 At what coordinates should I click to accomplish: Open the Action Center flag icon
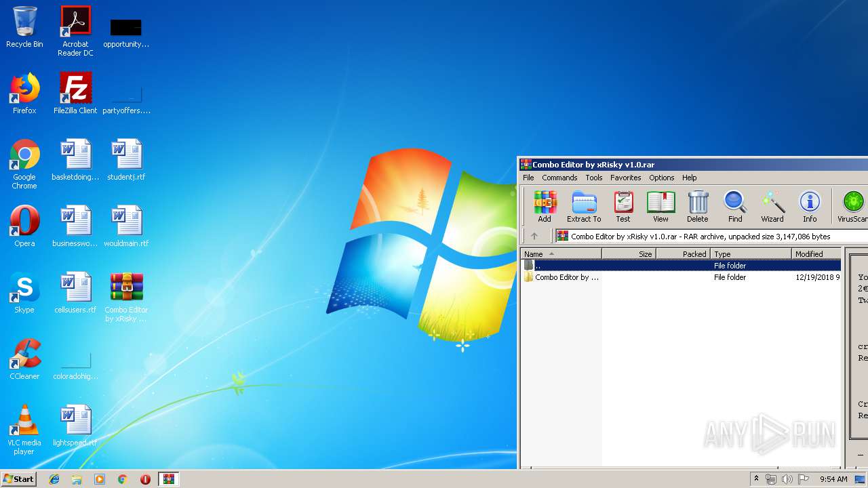pyautogui.click(x=804, y=479)
